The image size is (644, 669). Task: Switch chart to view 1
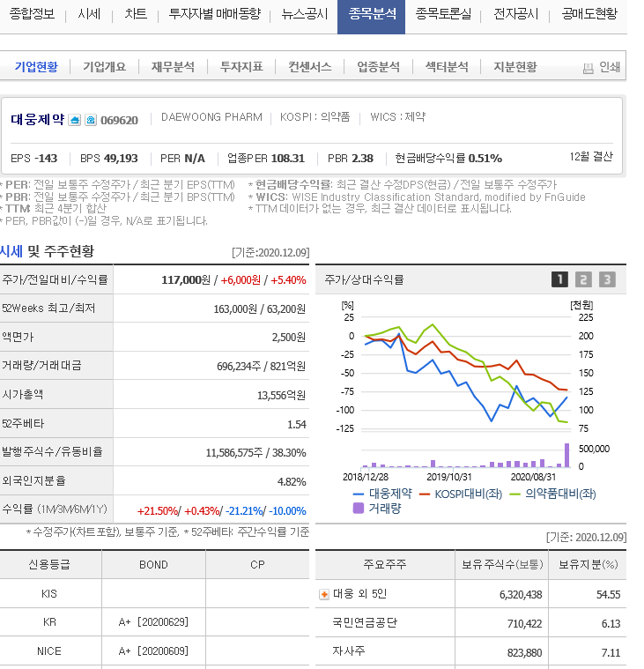[559, 279]
